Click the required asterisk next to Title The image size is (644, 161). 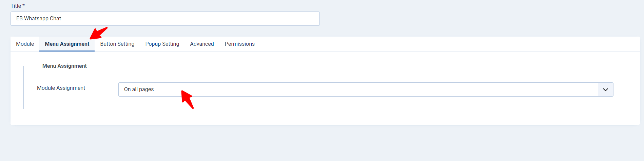pyautogui.click(x=23, y=5)
